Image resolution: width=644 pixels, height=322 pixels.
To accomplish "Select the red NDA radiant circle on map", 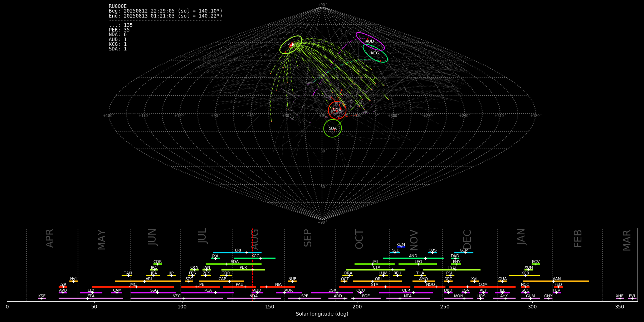I will click(x=337, y=110).
